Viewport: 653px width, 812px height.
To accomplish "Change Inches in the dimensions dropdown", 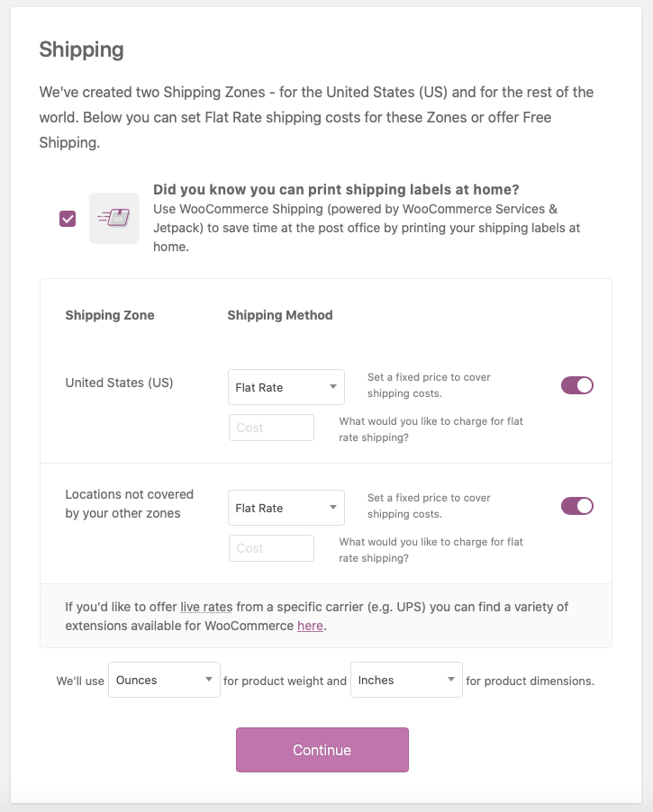I will pos(406,680).
